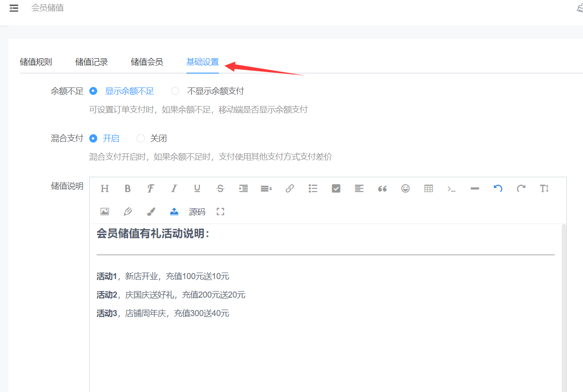The height and width of the screenshot is (392, 583).
Task: Click the insert image icon
Action: (x=105, y=212)
